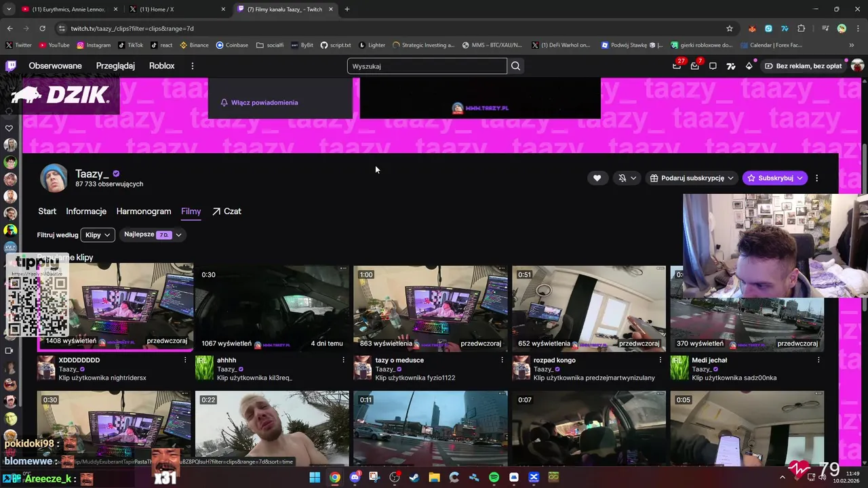Screen dimensions: 868x488
Task: Play the rozpad kongo clip thumbnail
Action: pyautogui.click(x=589, y=307)
